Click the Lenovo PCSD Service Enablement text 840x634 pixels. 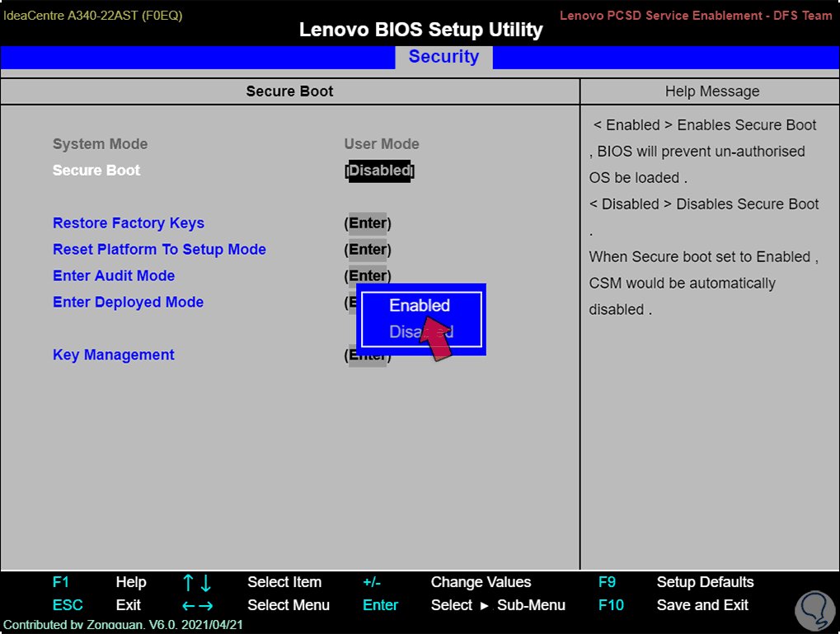click(x=696, y=16)
